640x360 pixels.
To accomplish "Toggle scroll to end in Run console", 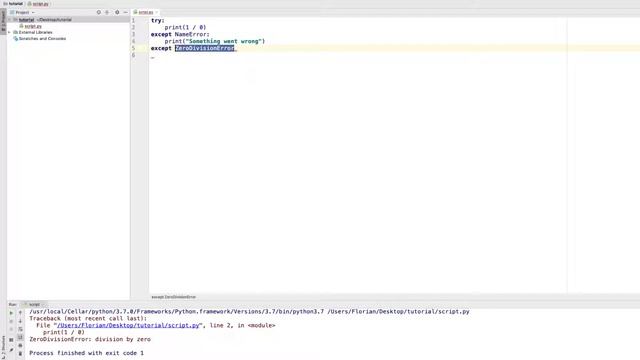I will pyautogui.click(x=20, y=338).
